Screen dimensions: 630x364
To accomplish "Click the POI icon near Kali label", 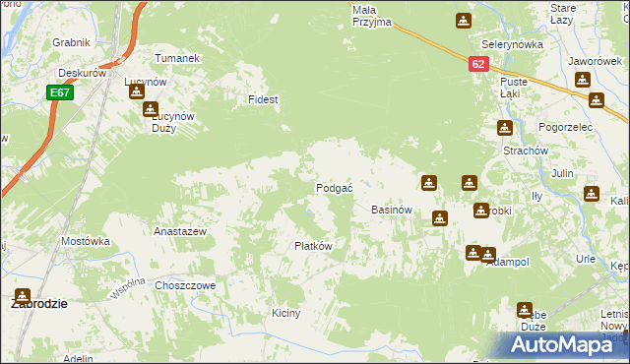I will [x=592, y=194].
